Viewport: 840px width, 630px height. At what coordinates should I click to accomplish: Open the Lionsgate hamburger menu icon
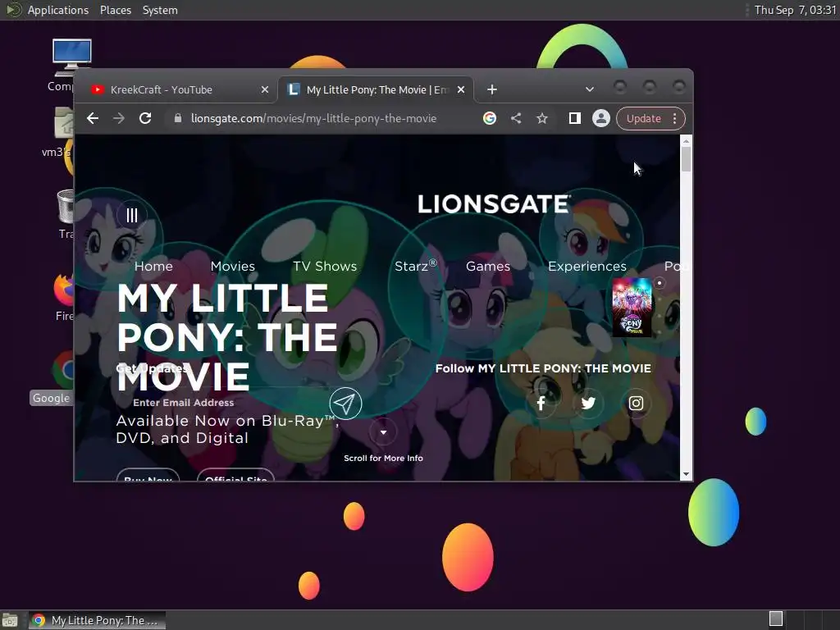[x=132, y=216]
